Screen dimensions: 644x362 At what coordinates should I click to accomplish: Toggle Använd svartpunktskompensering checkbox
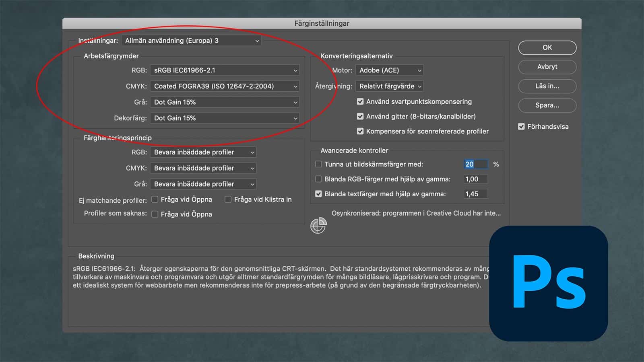(x=360, y=102)
